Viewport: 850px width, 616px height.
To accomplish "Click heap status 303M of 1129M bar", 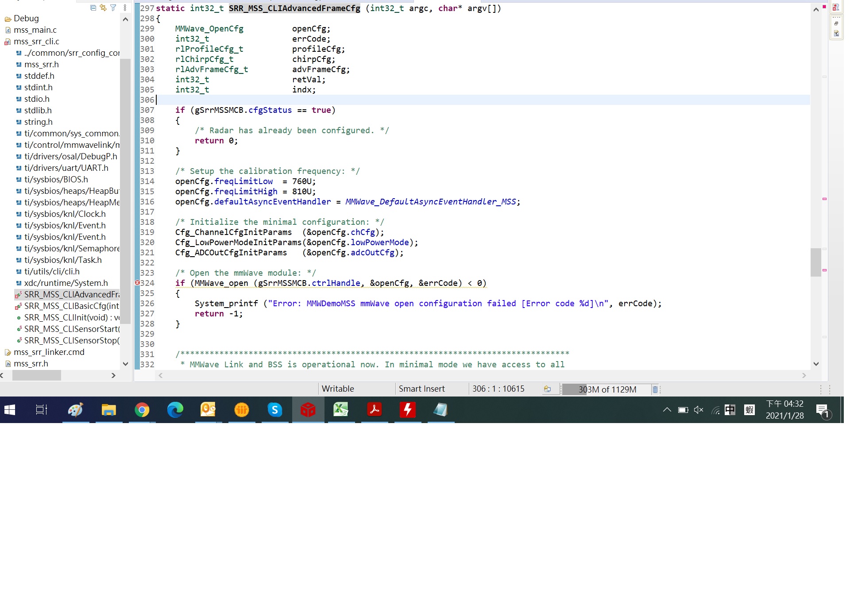I will (x=606, y=389).
